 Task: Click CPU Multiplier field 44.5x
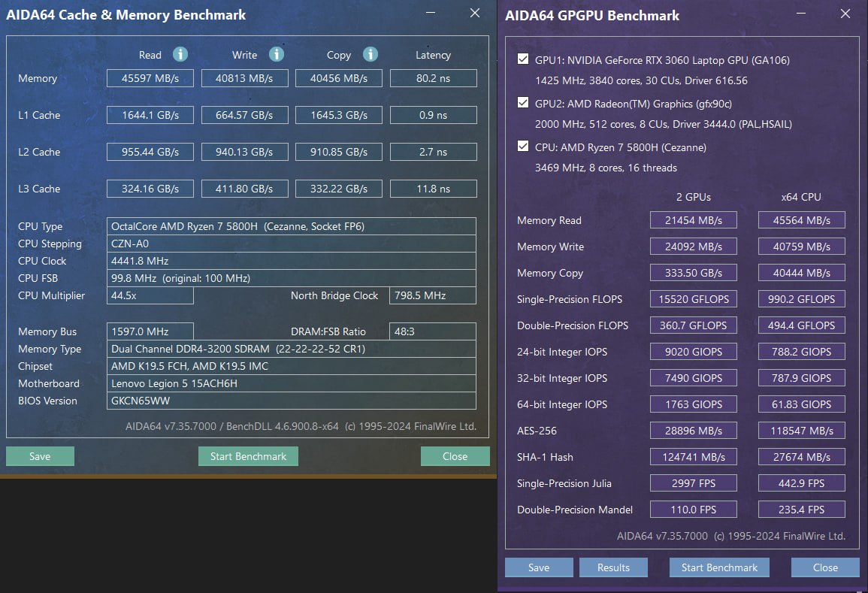point(150,295)
